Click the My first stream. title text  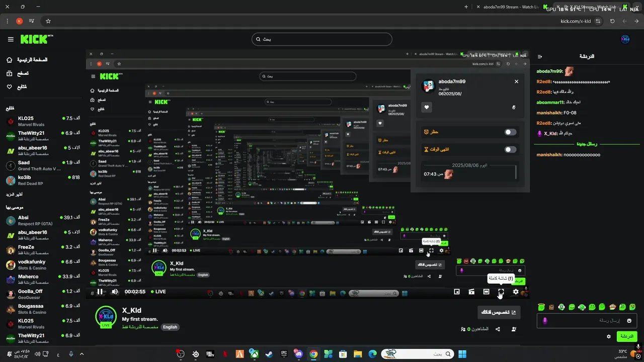coord(140,319)
